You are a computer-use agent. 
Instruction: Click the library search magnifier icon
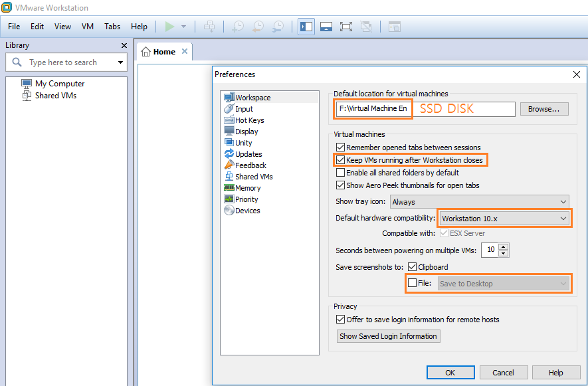tap(17, 62)
